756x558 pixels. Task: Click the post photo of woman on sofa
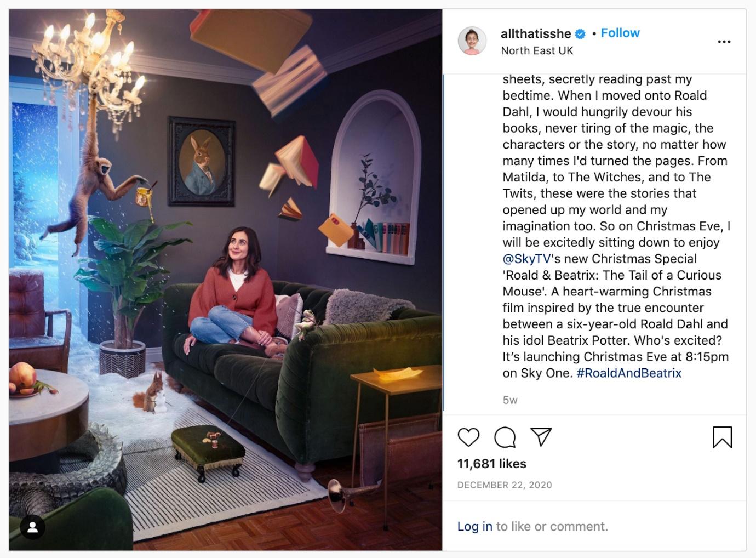coord(226,280)
